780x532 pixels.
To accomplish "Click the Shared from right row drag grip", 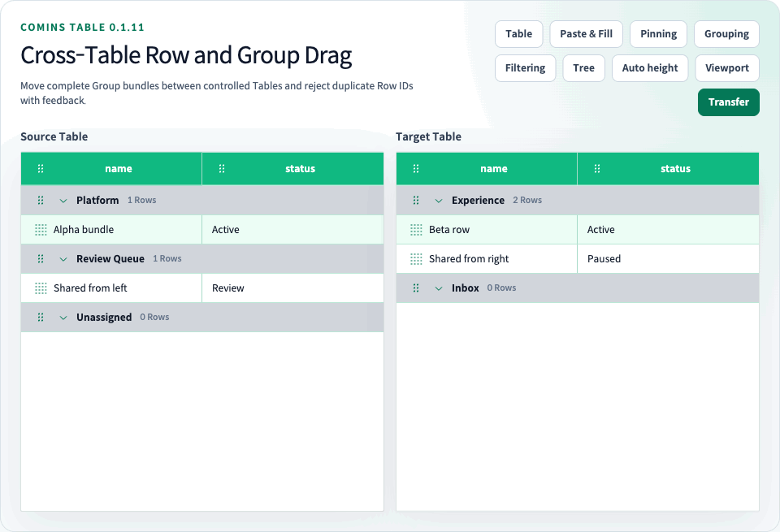I will coord(416,258).
